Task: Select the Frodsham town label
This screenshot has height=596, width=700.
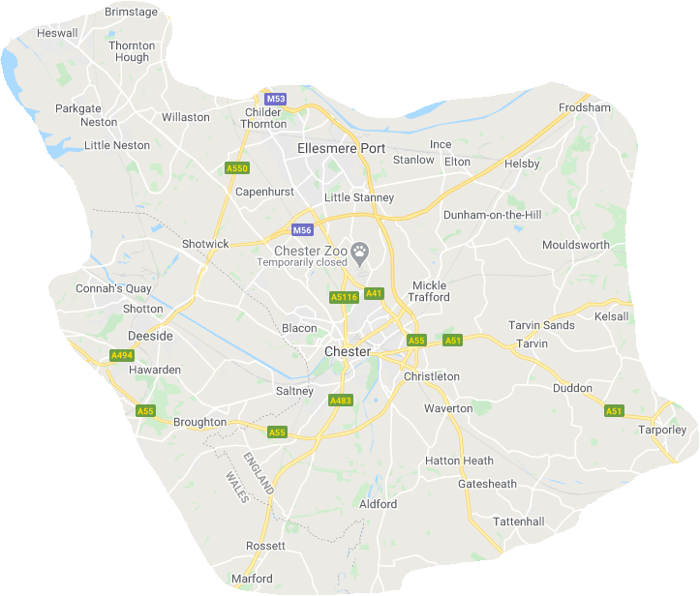Action: [585, 107]
